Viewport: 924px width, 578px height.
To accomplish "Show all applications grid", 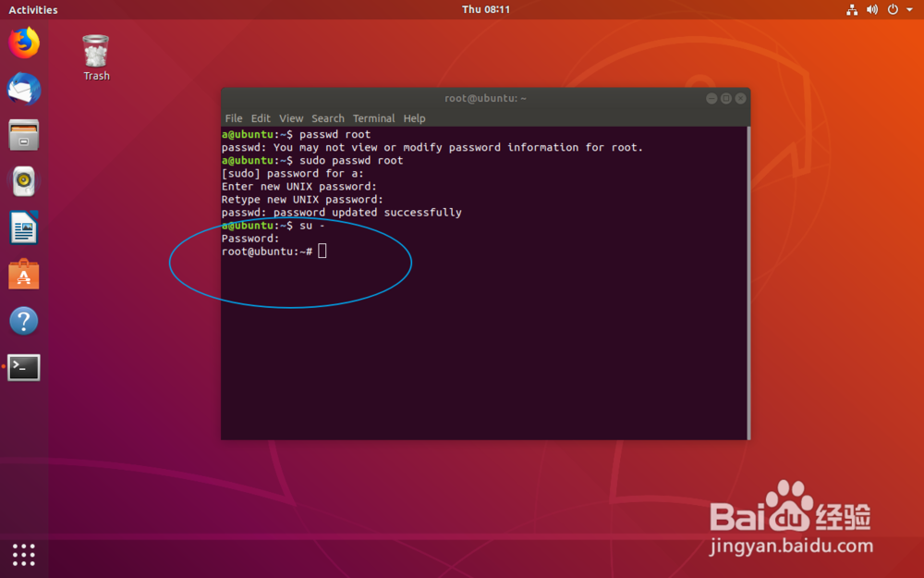I will tap(23, 555).
